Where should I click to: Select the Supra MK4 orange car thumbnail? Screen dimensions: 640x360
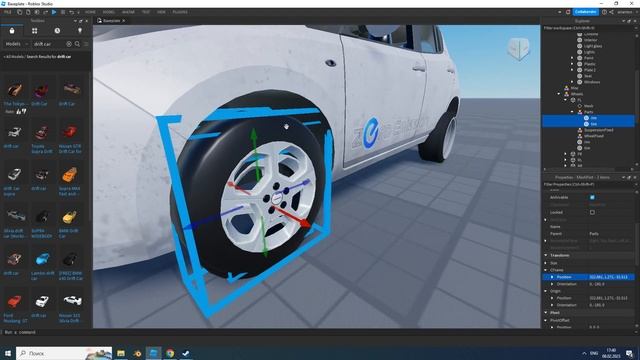point(70,175)
